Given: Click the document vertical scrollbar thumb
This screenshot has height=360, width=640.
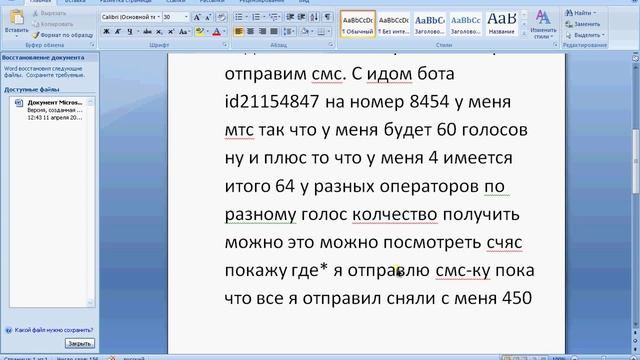Looking at the screenshot, I should coord(636,161).
